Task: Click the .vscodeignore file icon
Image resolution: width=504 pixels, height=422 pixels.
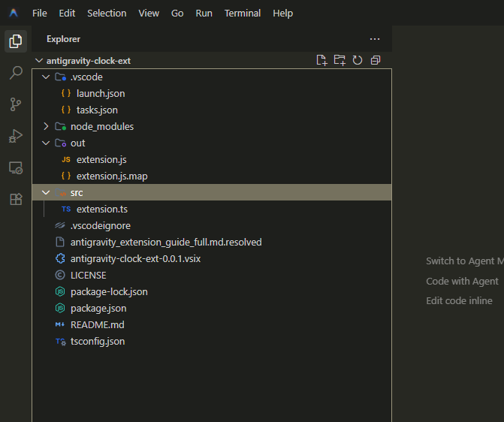Action: click(60, 225)
